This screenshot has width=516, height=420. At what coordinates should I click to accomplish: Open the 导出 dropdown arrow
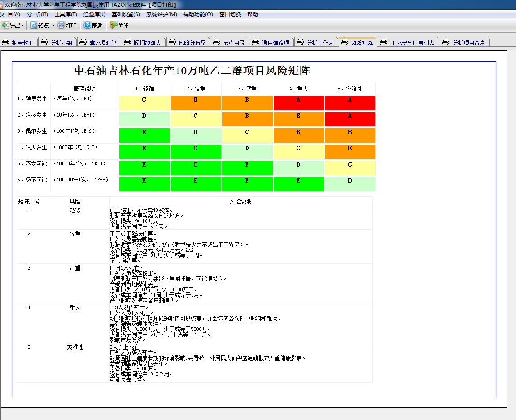[x=23, y=25]
